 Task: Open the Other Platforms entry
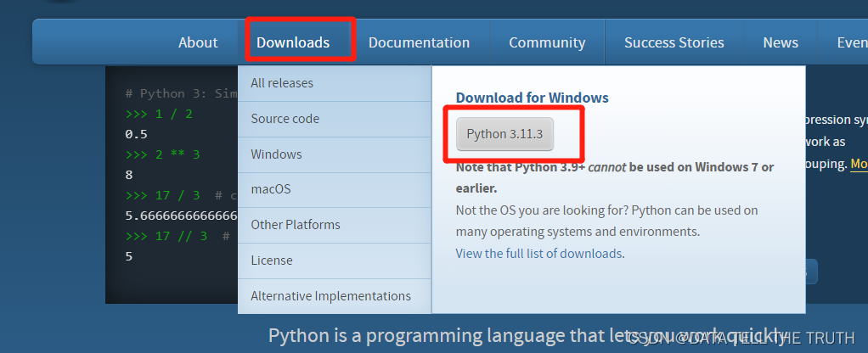335,225
